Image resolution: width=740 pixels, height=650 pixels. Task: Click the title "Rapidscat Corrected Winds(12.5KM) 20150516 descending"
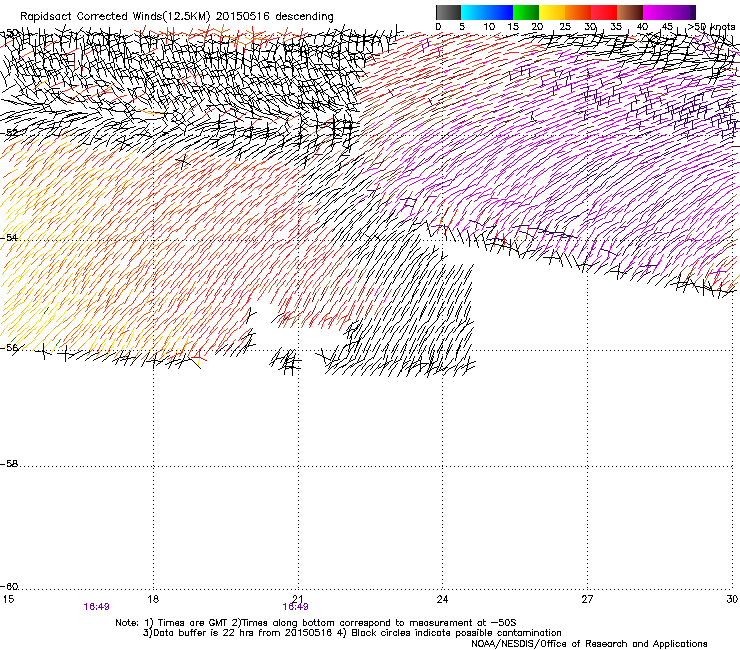[177, 17]
